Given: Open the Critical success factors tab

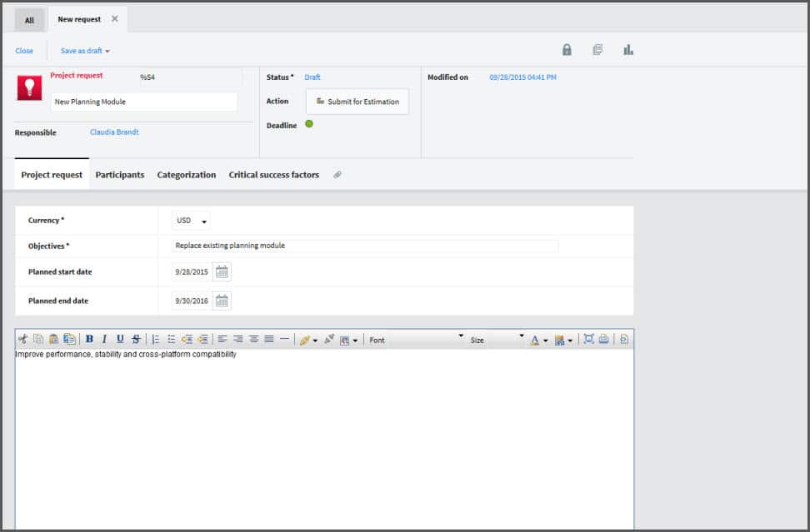Looking at the screenshot, I should [273, 175].
